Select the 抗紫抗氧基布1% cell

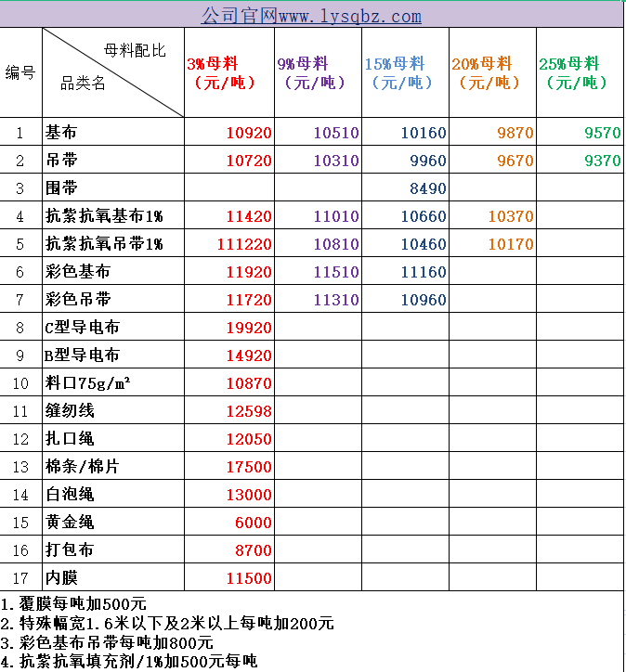click(113, 215)
